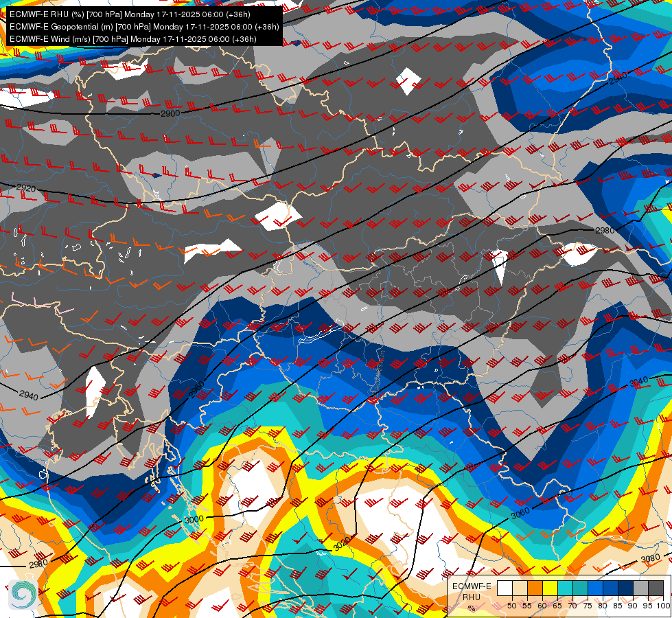Click the 3020 geopotential contour label
672x618 pixels.
point(342,545)
